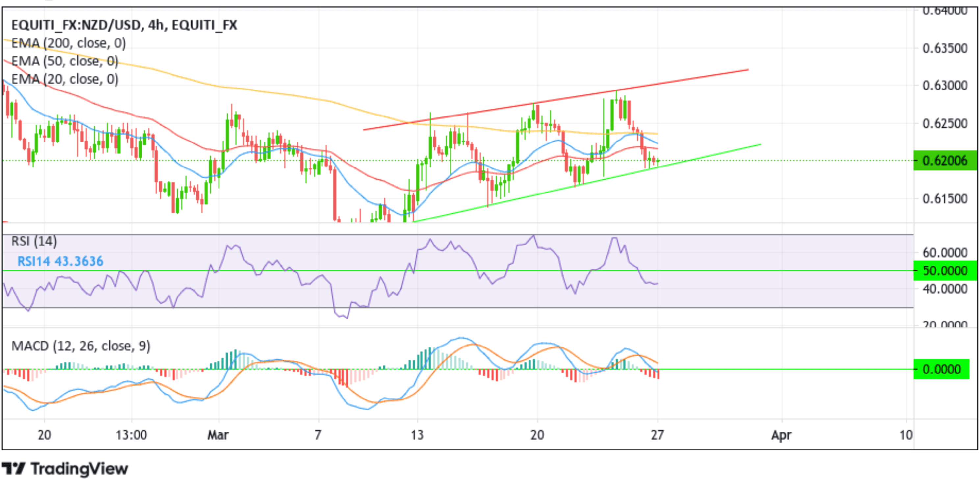Select the EMA (50, close, 0) indicator label
980x489 pixels.
(x=65, y=61)
